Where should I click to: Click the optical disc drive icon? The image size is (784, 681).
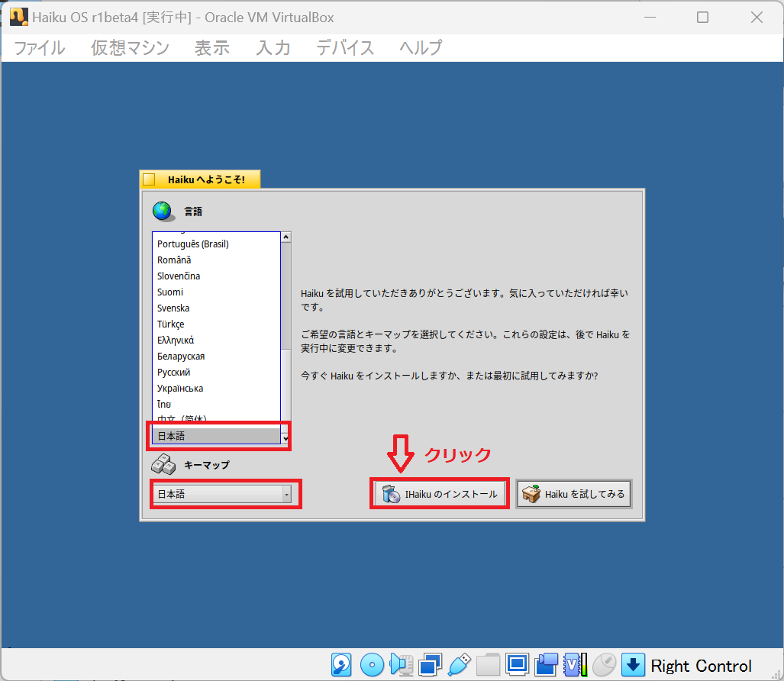(372, 665)
